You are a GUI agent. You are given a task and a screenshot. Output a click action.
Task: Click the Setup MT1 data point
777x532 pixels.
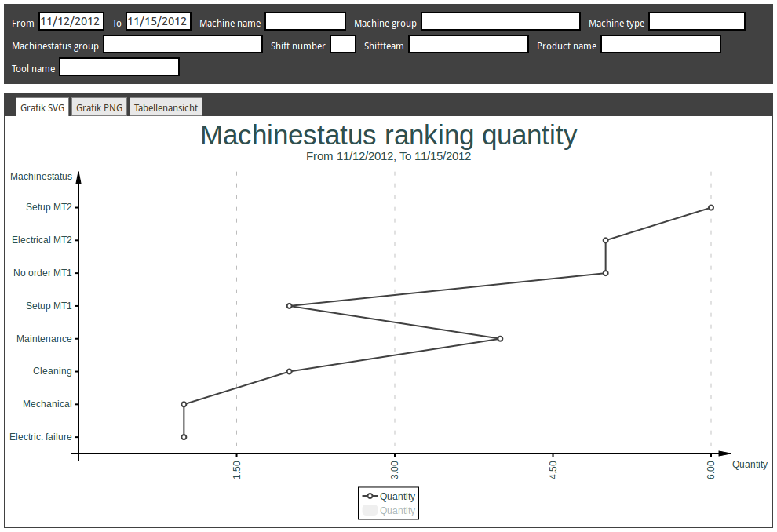click(x=290, y=306)
